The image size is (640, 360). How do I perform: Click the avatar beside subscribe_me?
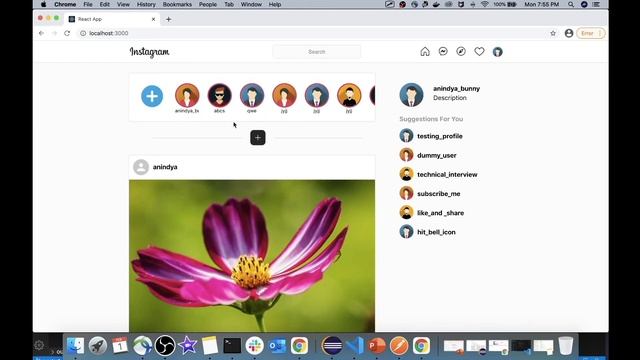tap(406, 193)
